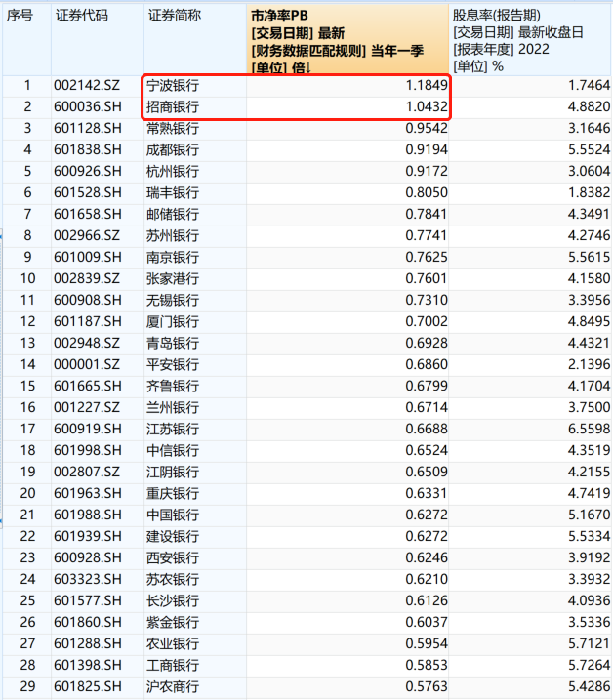Sort by the 市净率PB column header
This screenshot has width=613, height=700.
[x=347, y=40]
